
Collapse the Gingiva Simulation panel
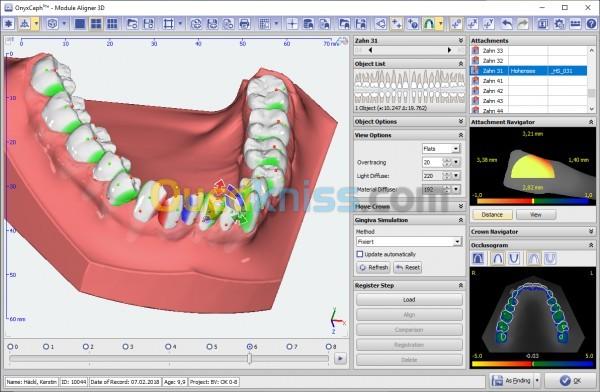coord(461,220)
